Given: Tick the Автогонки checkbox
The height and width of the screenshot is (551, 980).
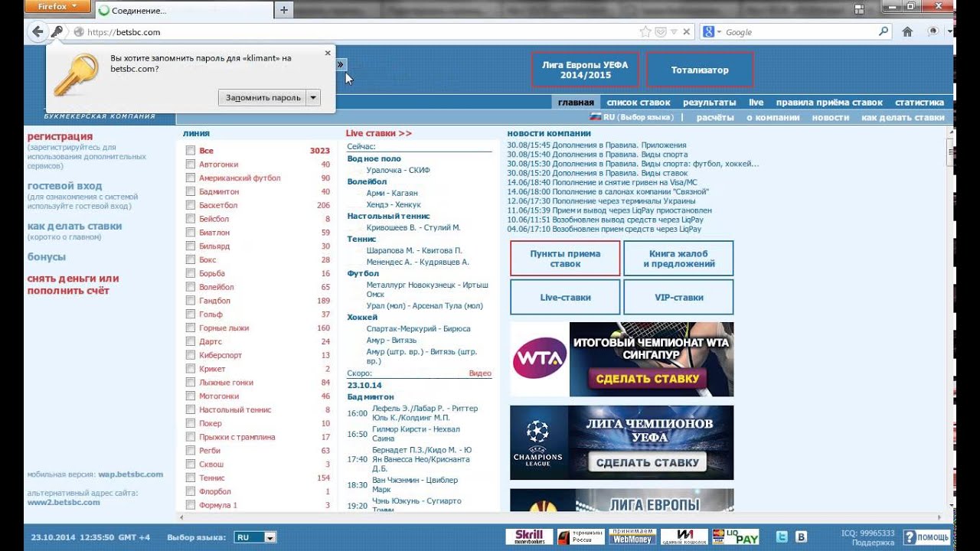Looking at the screenshot, I should [191, 165].
